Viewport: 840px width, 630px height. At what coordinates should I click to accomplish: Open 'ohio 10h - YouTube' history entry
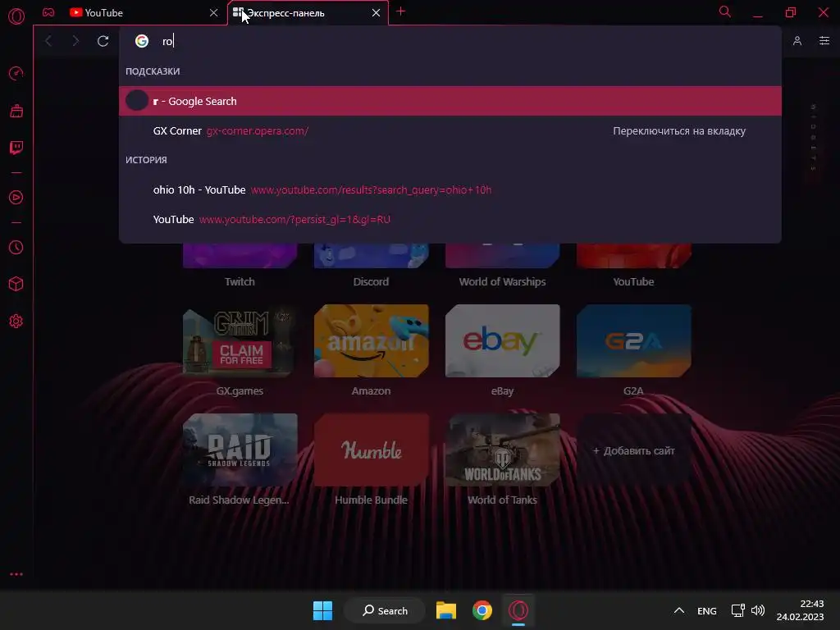pos(450,189)
